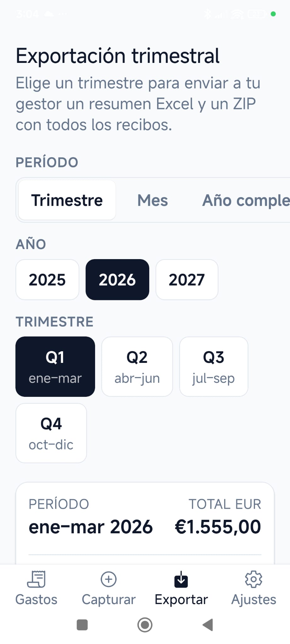
Task: Choose Q2 abr–jun quarter
Action: click(137, 367)
